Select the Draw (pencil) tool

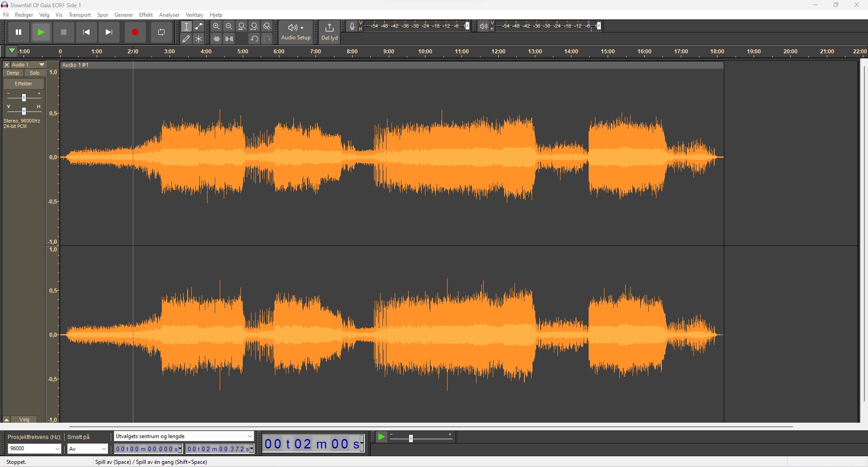pyautogui.click(x=186, y=39)
